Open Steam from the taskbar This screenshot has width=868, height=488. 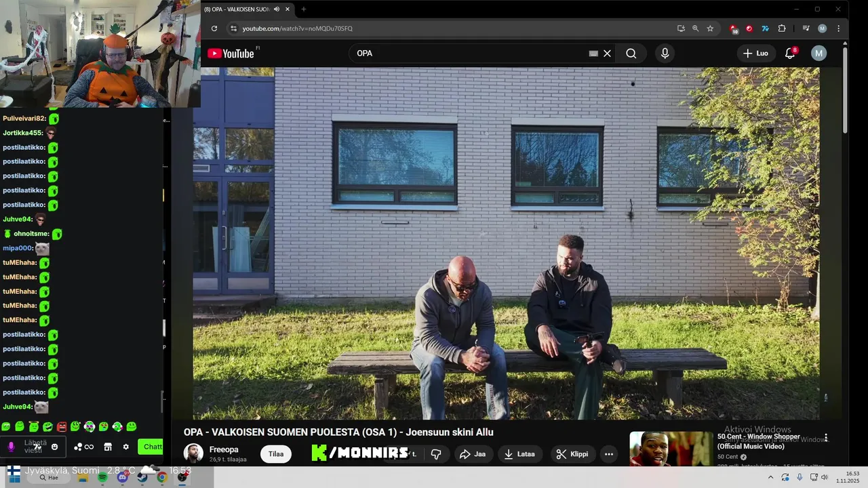[142, 477]
